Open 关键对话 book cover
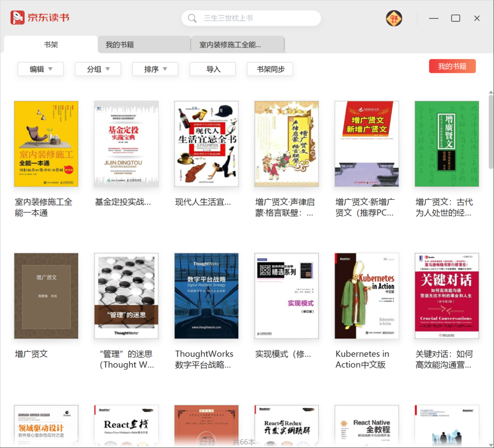 click(x=447, y=296)
